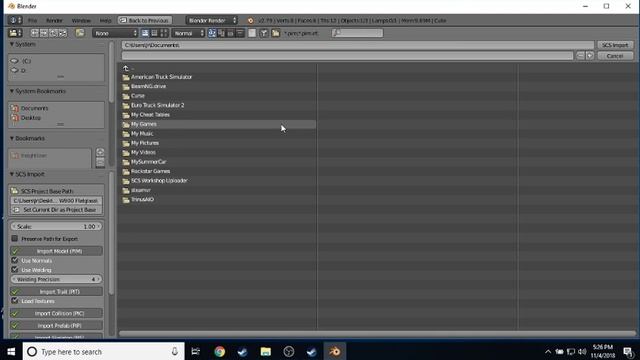
Task: Click the directory path field
Action: pos(358,45)
